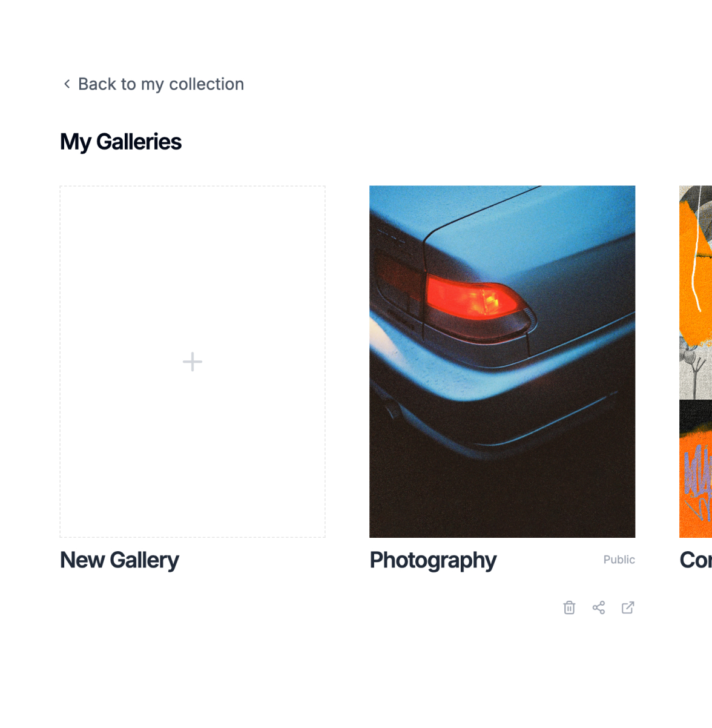This screenshot has width=712, height=728.
Task: Click the truncated gallery title on the right
Action: [695, 560]
